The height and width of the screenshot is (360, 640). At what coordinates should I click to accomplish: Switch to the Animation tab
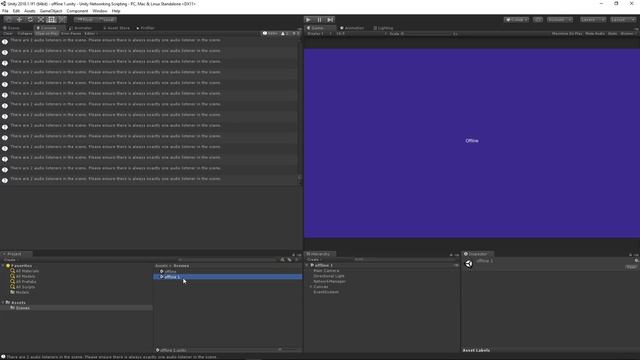352,28
